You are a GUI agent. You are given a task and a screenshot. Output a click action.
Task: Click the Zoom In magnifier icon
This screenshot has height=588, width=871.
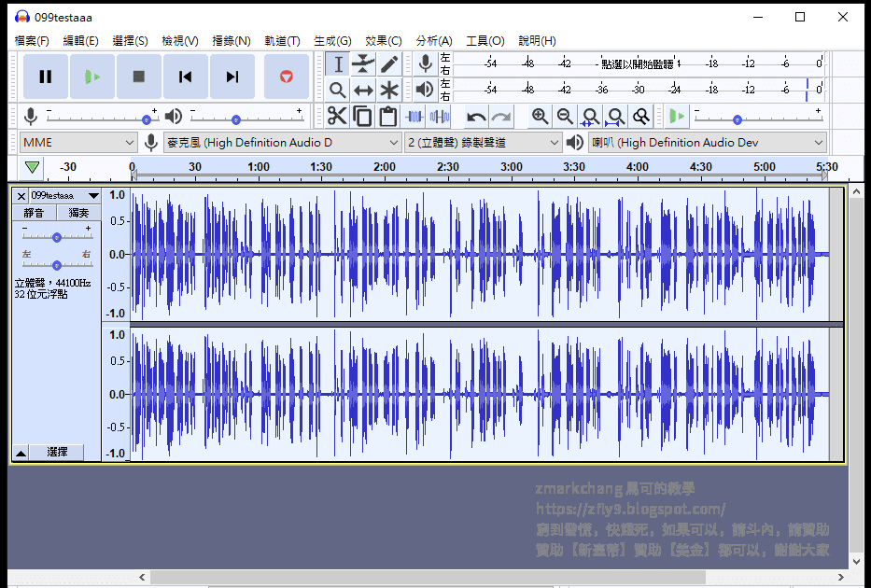[x=539, y=116]
